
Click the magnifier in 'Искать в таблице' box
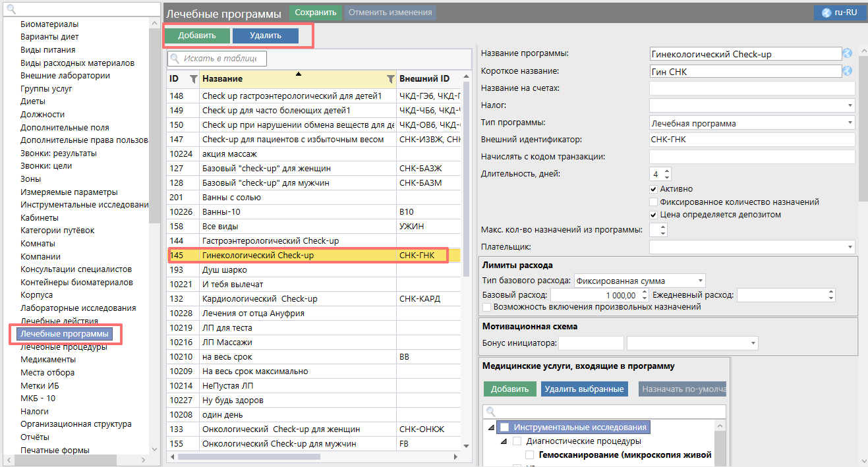[x=175, y=59]
